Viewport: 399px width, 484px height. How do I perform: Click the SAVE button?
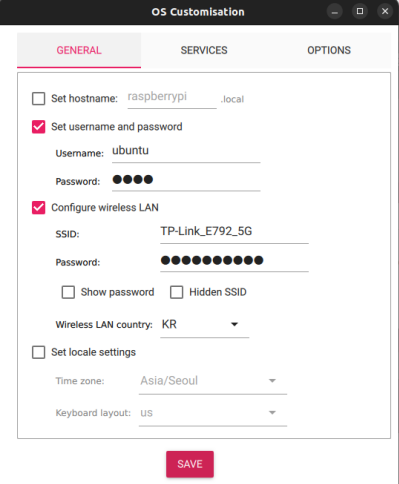190,464
